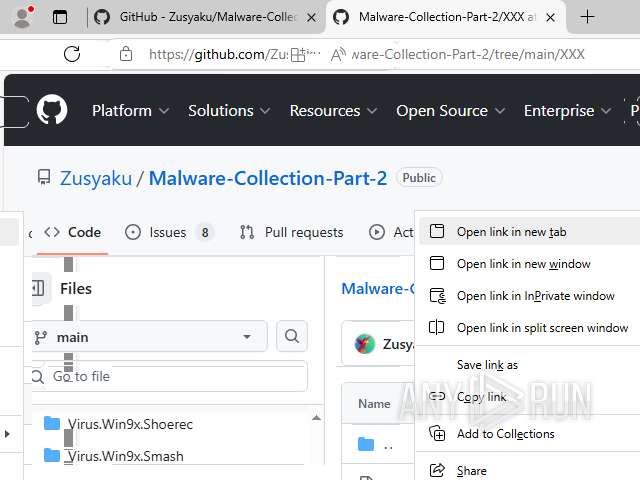This screenshot has width=640, height=480.
Task: Click the Public badge
Action: [x=419, y=178]
